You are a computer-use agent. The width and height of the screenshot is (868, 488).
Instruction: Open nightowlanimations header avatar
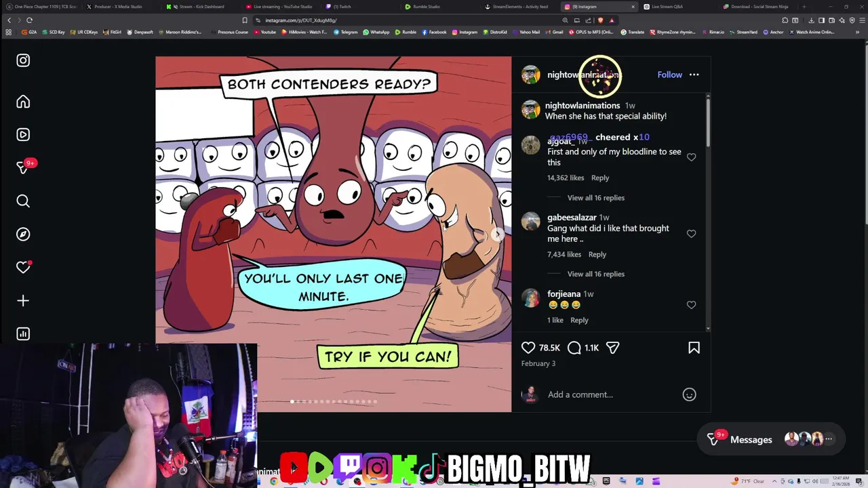[530, 75]
